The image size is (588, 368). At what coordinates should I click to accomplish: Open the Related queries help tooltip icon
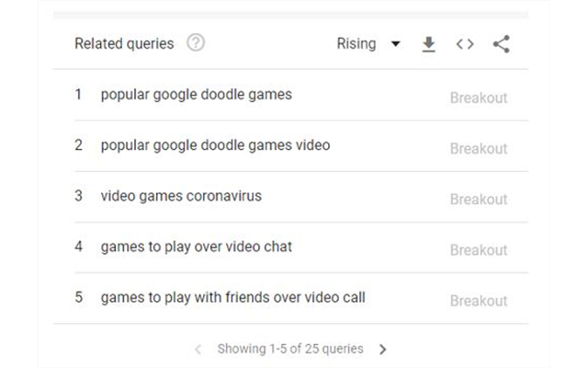pyautogui.click(x=196, y=43)
